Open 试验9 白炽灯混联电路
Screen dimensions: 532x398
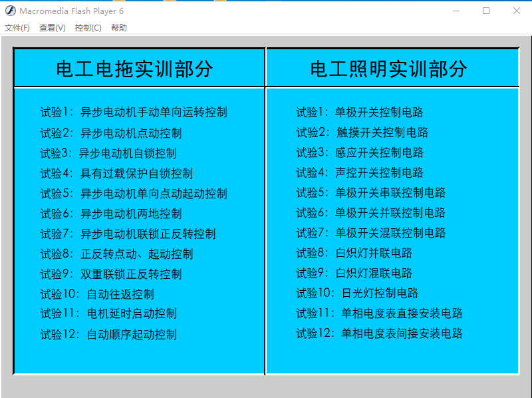354,273
